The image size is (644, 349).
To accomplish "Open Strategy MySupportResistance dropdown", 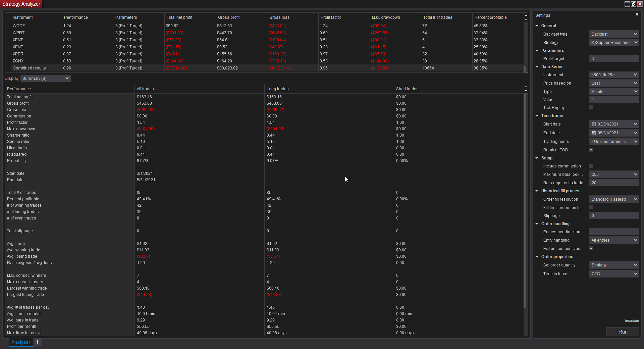I will [614, 43].
